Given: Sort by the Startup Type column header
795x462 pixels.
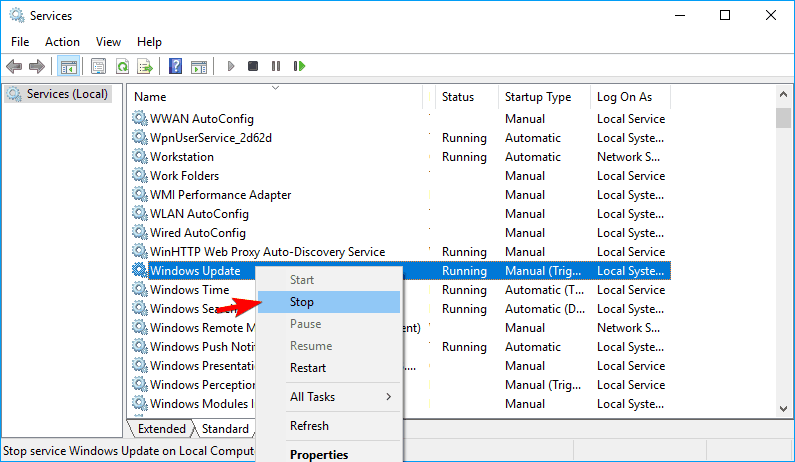Looking at the screenshot, I should tap(538, 97).
